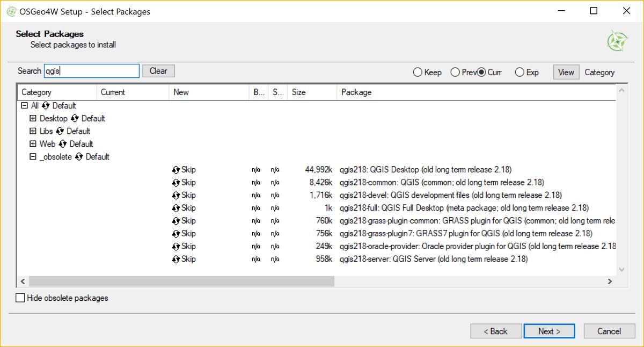Collapse the All category tree node
The height and width of the screenshot is (347, 644).
point(24,106)
